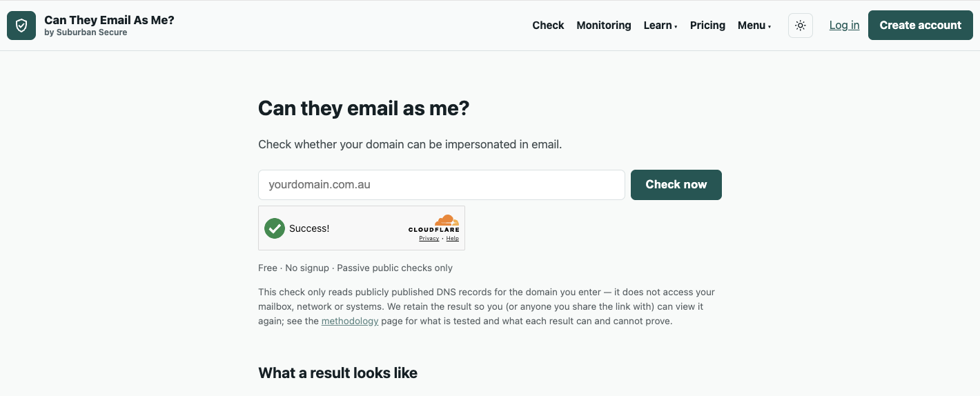Open the Monitoring page from navigation
This screenshot has height=396, width=980.
pyautogui.click(x=604, y=26)
